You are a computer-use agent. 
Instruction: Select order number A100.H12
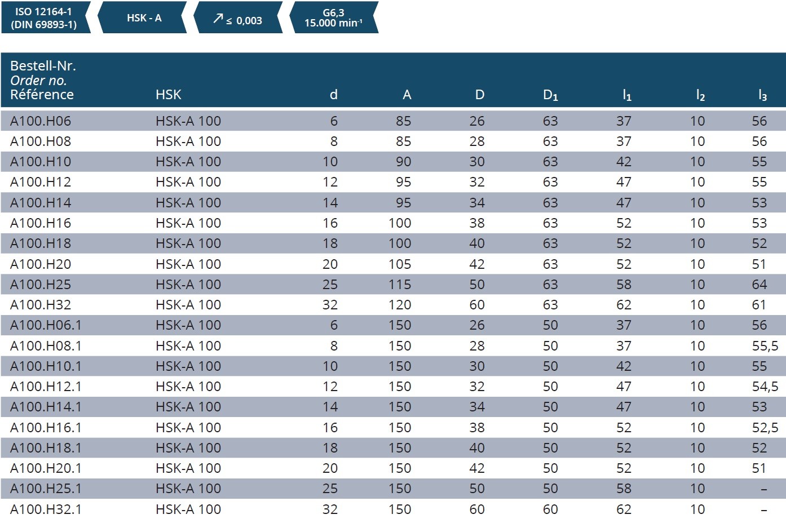click(41, 182)
